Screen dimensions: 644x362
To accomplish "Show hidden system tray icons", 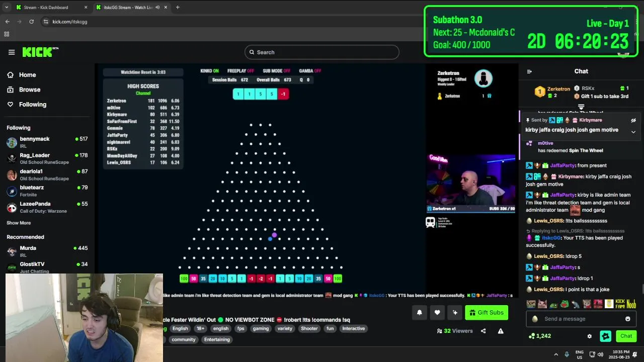I will 556,354.
